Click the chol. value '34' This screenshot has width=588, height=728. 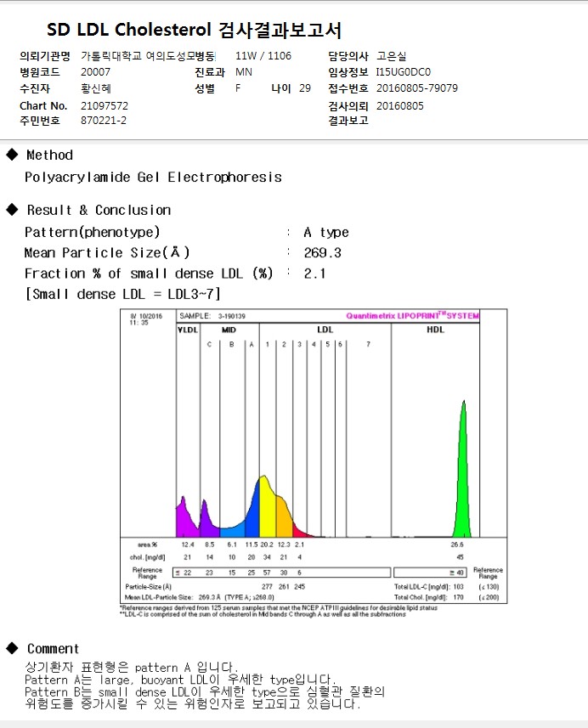pyautogui.click(x=267, y=557)
